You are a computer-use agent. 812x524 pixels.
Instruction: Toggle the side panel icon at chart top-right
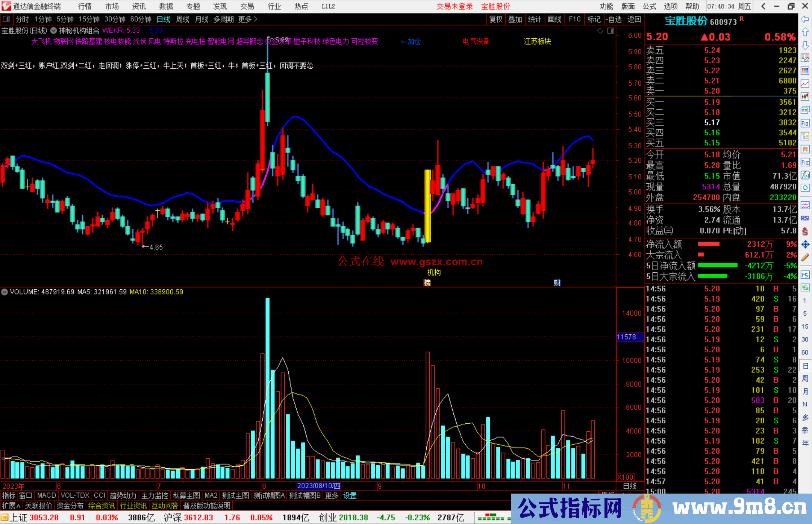(x=611, y=31)
